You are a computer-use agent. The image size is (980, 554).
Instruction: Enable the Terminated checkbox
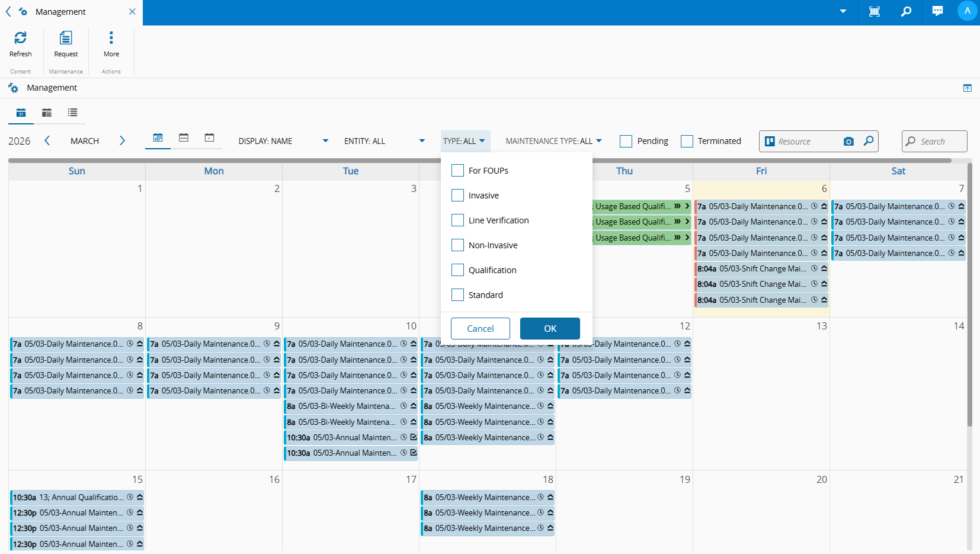click(x=687, y=141)
